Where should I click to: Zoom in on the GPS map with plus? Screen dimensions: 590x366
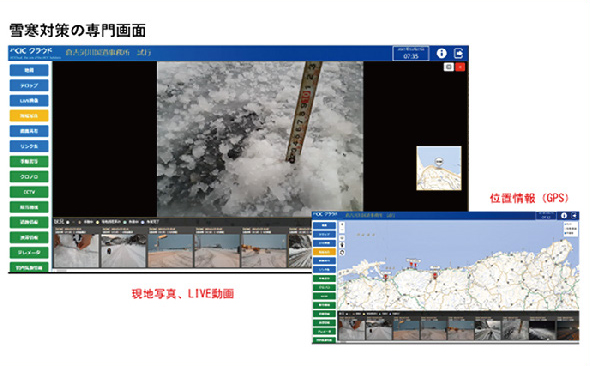coord(342,224)
